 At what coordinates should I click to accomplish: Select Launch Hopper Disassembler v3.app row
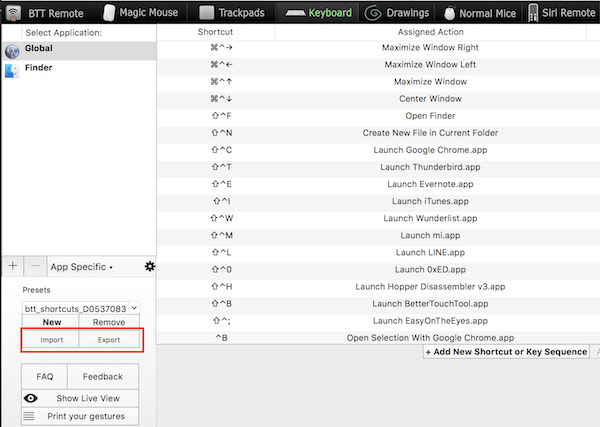pos(378,287)
